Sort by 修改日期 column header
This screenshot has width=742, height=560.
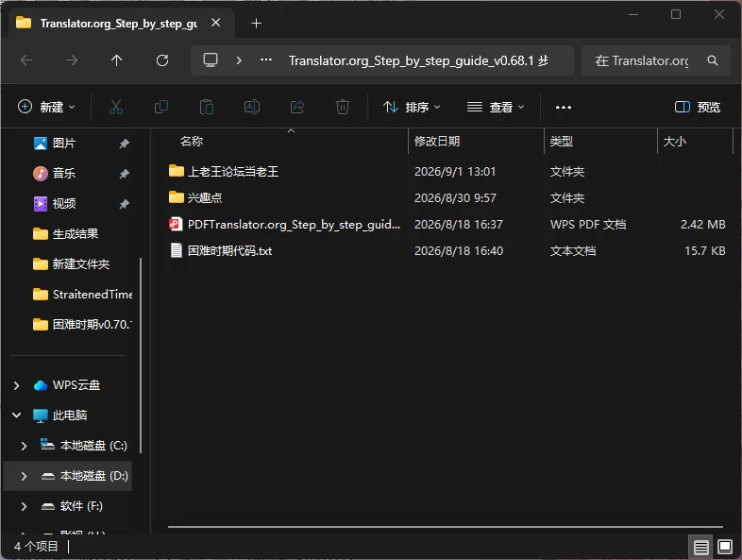(437, 141)
